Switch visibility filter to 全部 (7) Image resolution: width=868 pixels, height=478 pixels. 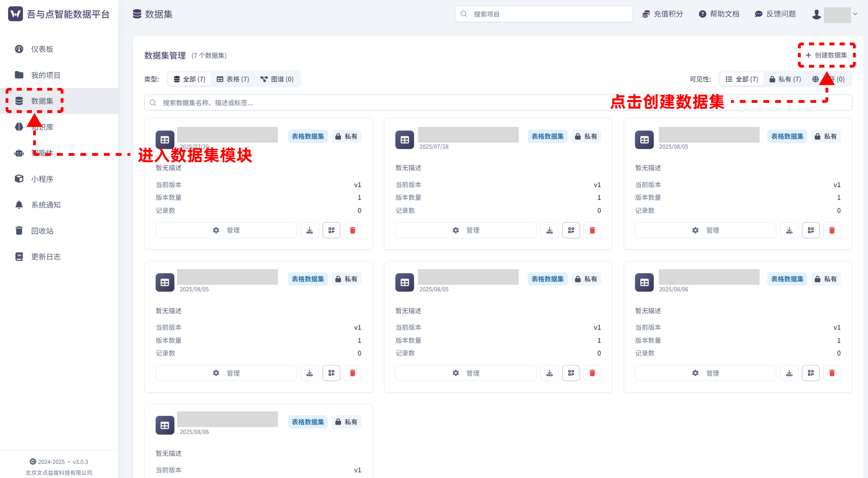tap(741, 79)
